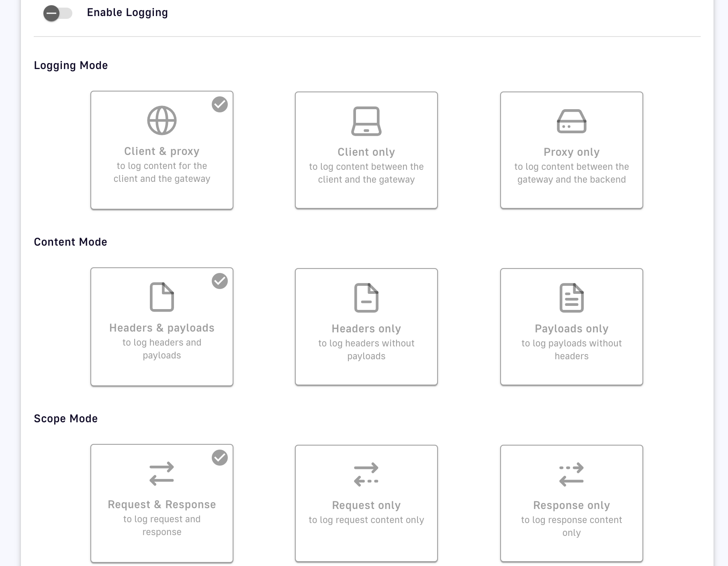Click the checkmark on Client & proxy card
The width and height of the screenshot is (728, 566).
[219, 104]
